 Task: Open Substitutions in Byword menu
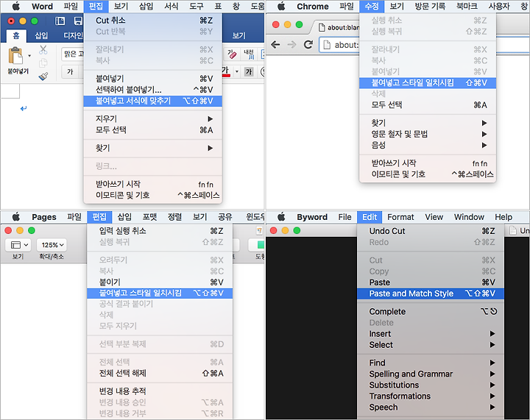click(431, 385)
